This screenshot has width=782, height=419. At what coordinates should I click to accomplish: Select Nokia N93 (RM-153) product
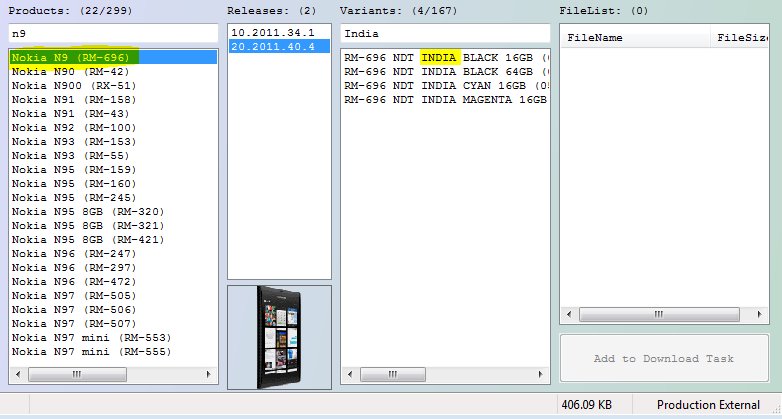tap(113, 141)
